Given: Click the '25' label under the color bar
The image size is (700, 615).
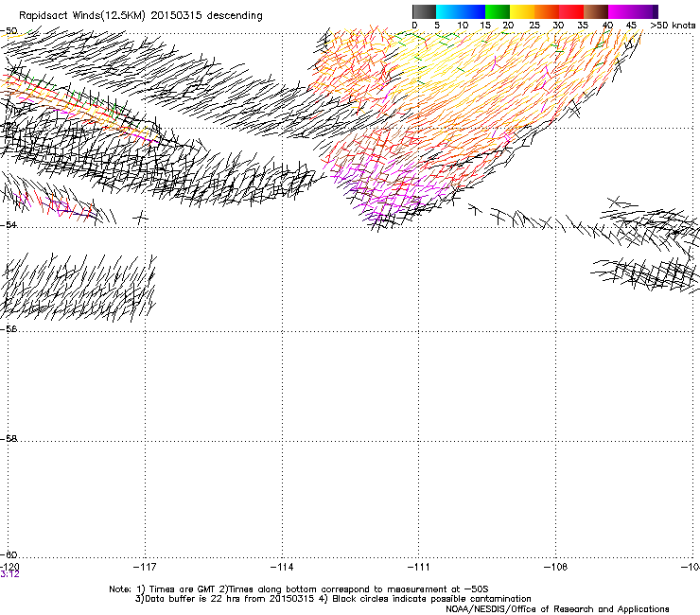Looking at the screenshot, I should point(534,26).
